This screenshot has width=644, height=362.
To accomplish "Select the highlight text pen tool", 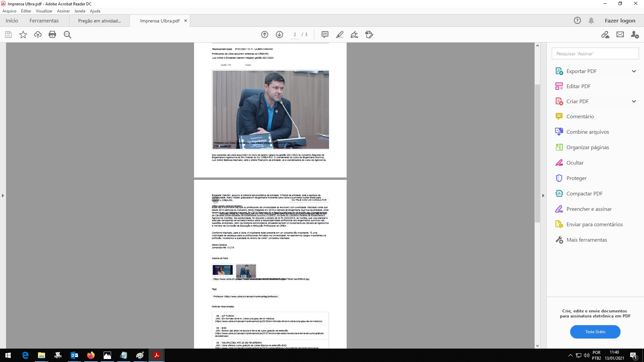I will 339,35.
